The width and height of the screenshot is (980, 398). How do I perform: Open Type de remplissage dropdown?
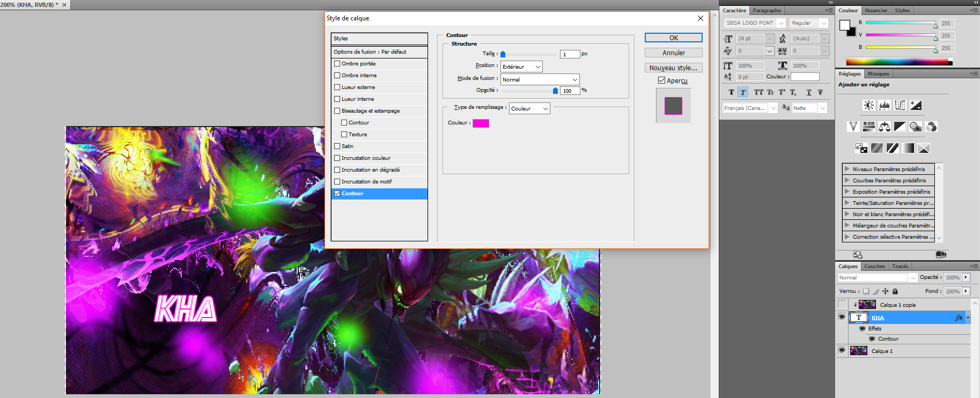pyautogui.click(x=529, y=108)
